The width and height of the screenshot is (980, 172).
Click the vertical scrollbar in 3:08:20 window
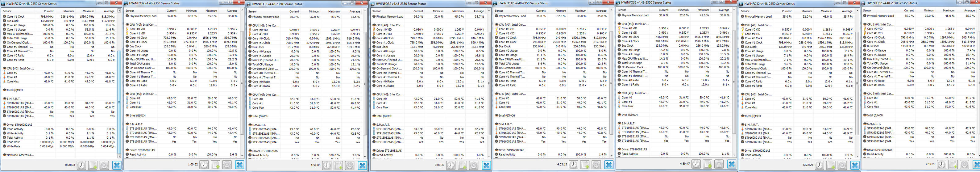click(489, 83)
